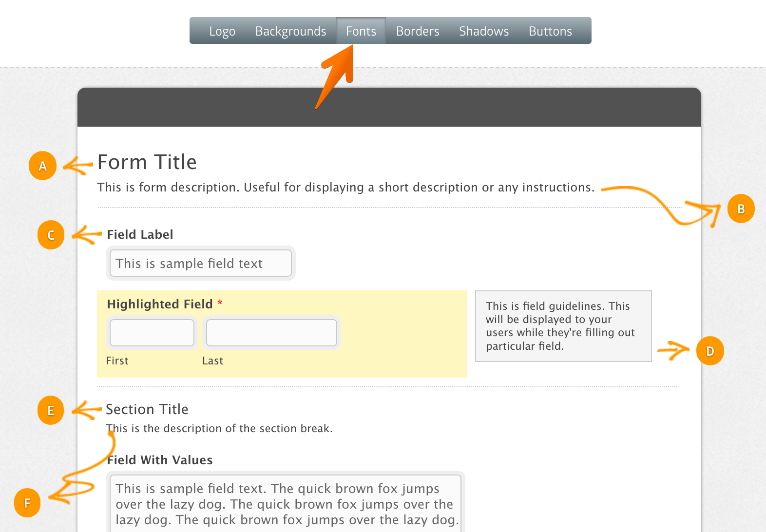Click the orange D marker badge
This screenshot has width=766, height=532.
click(710, 351)
